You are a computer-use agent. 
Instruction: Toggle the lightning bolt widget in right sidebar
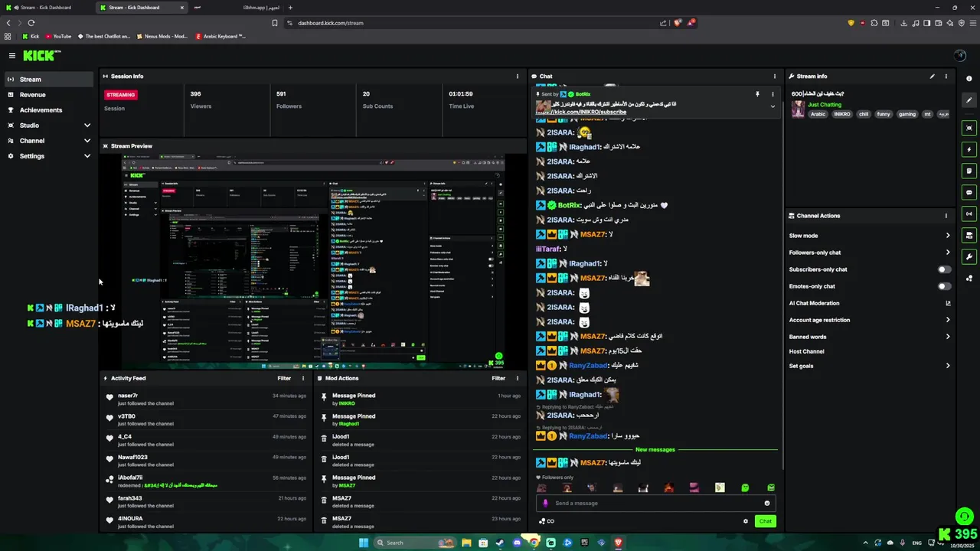[x=969, y=149]
